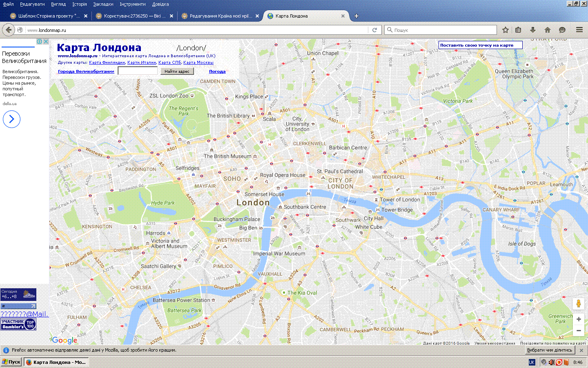Image resolution: width=588 pixels, height=368 pixels.
Task: Click Поставить свою точку на карте button
Action: pos(481,45)
